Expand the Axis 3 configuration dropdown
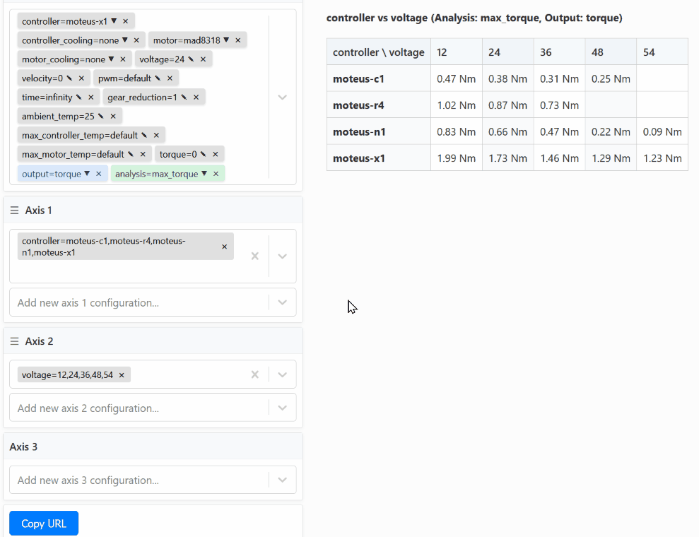 click(282, 480)
